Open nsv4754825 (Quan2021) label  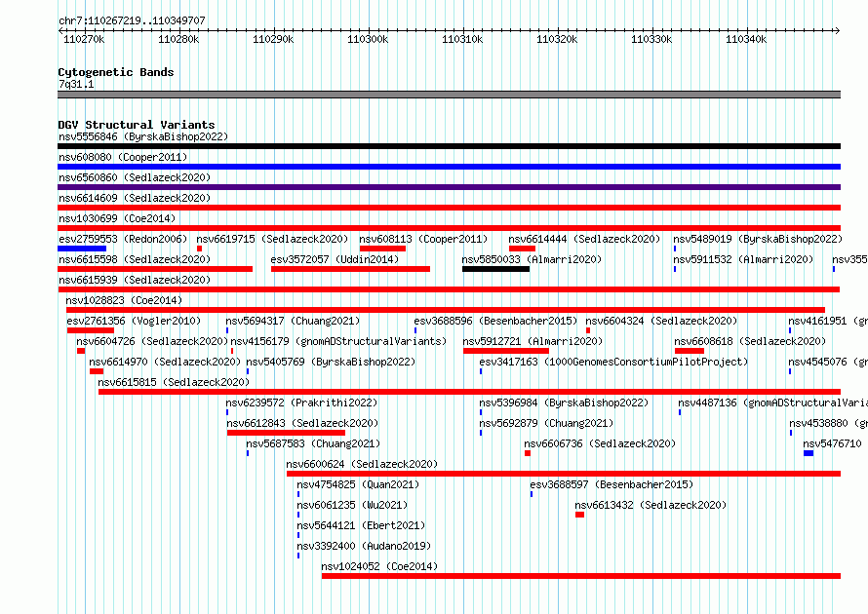coord(358,484)
